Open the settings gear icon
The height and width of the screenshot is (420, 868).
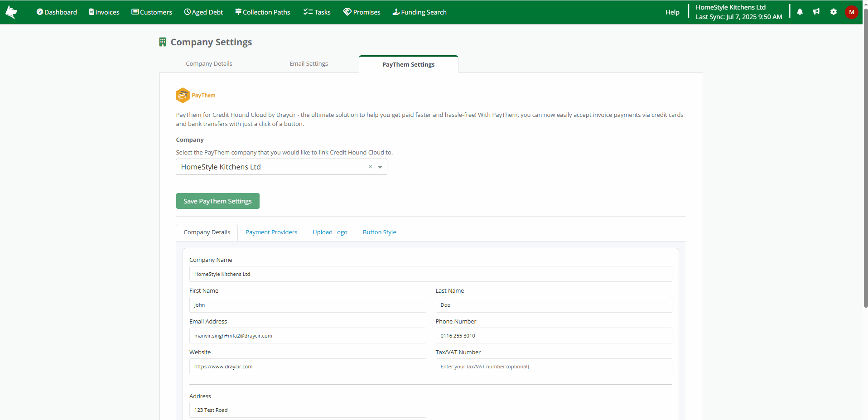[x=834, y=12]
